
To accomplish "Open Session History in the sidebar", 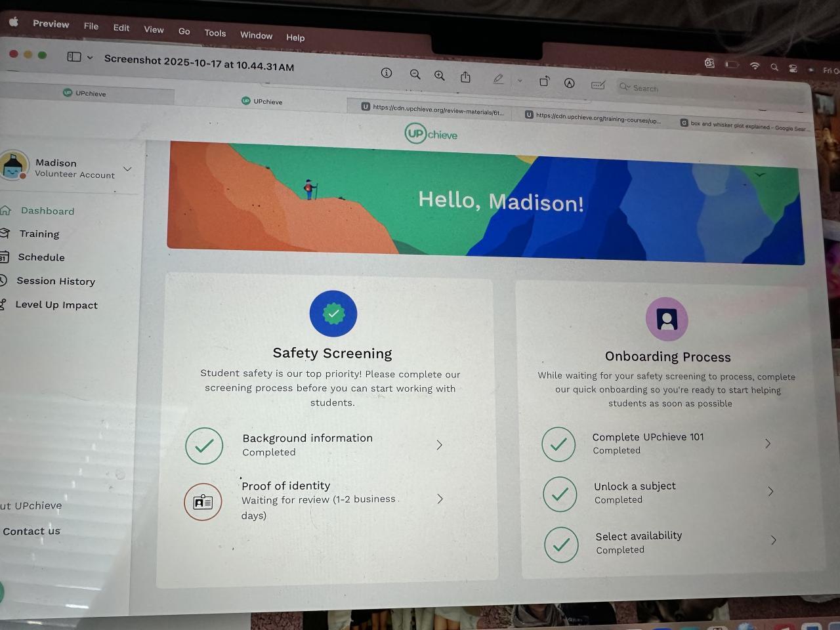I will (55, 281).
